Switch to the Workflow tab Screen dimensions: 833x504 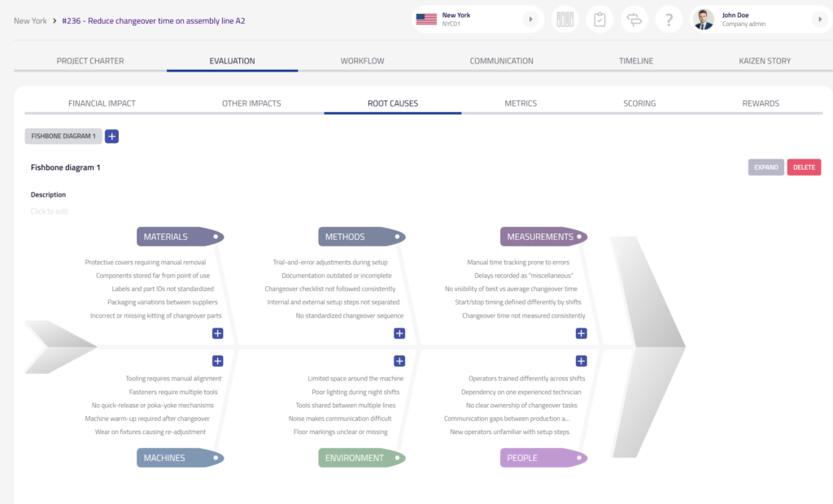coord(362,61)
